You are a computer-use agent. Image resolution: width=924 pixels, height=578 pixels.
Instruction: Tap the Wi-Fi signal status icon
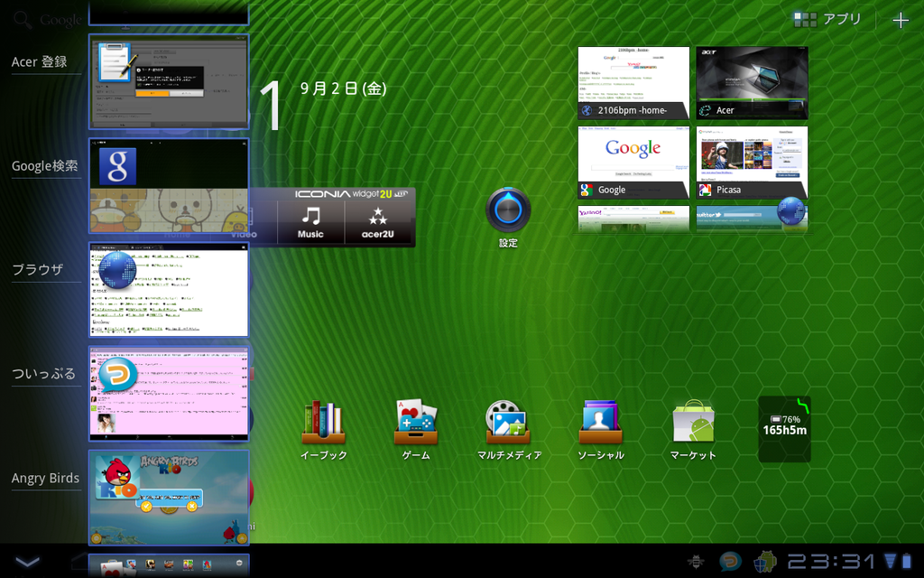[890, 561]
